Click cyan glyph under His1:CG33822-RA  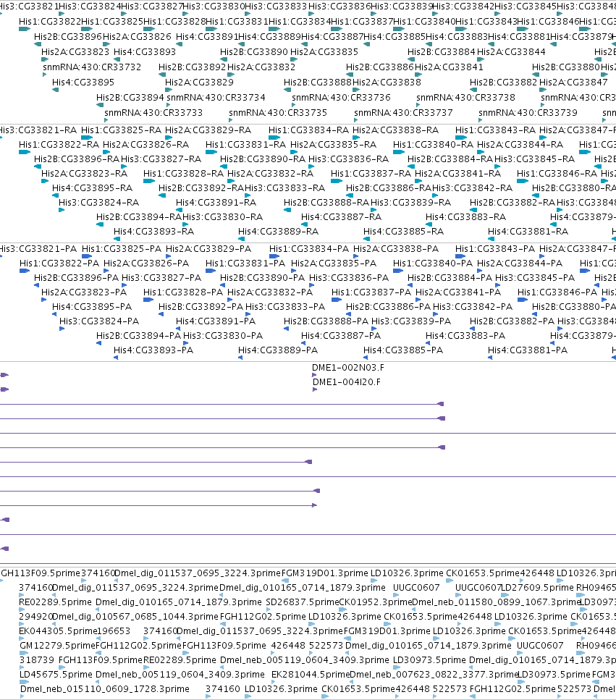25,152
